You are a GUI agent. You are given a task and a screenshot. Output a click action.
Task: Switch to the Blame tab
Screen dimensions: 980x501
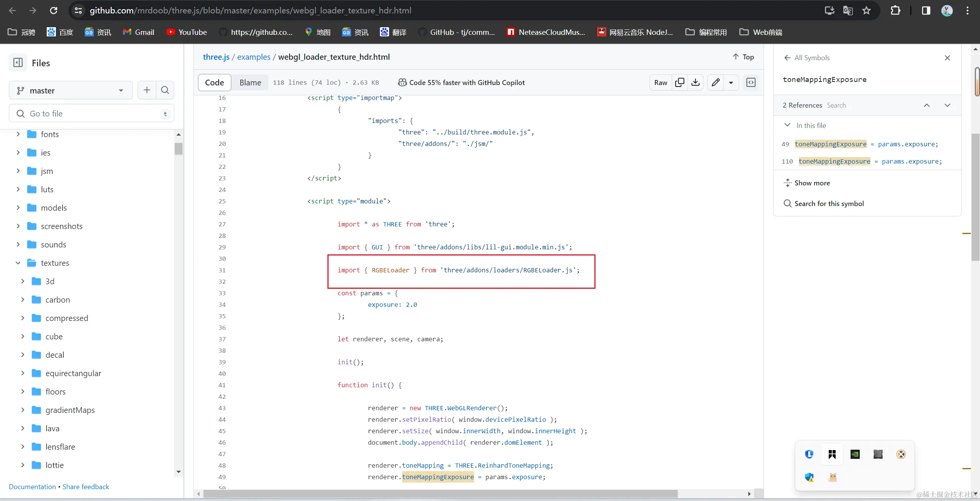pyautogui.click(x=250, y=82)
